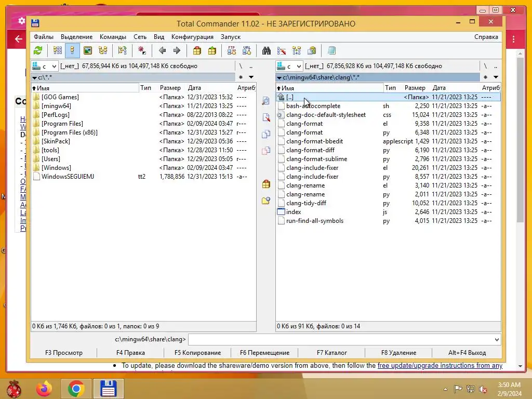Go back with the left arrow icon

(x=162, y=50)
